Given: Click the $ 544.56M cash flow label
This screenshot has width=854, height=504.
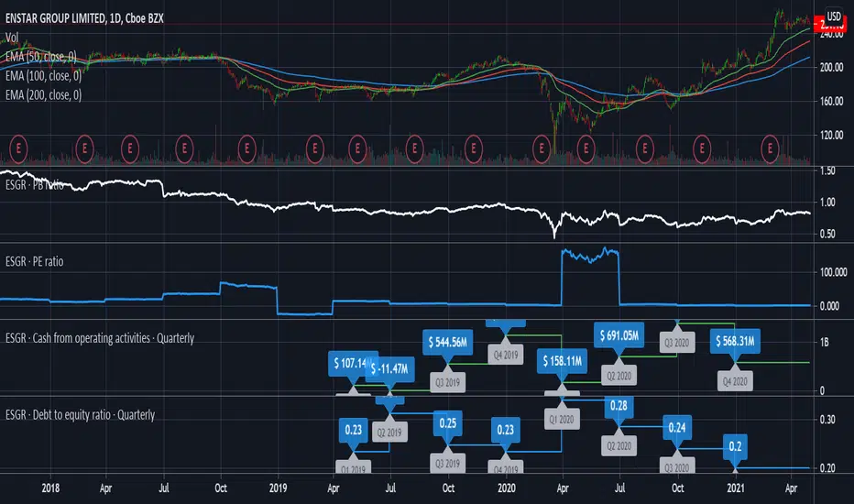Looking at the screenshot, I should click(448, 342).
